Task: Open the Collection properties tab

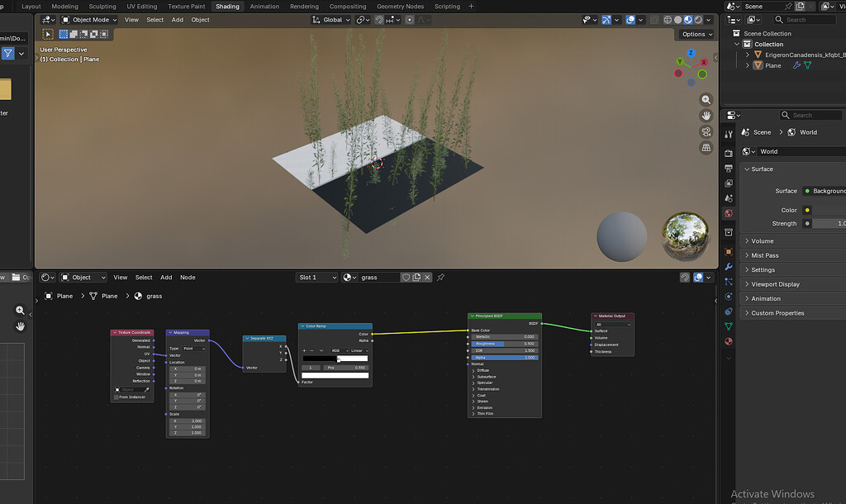Action: click(x=729, y=232)
